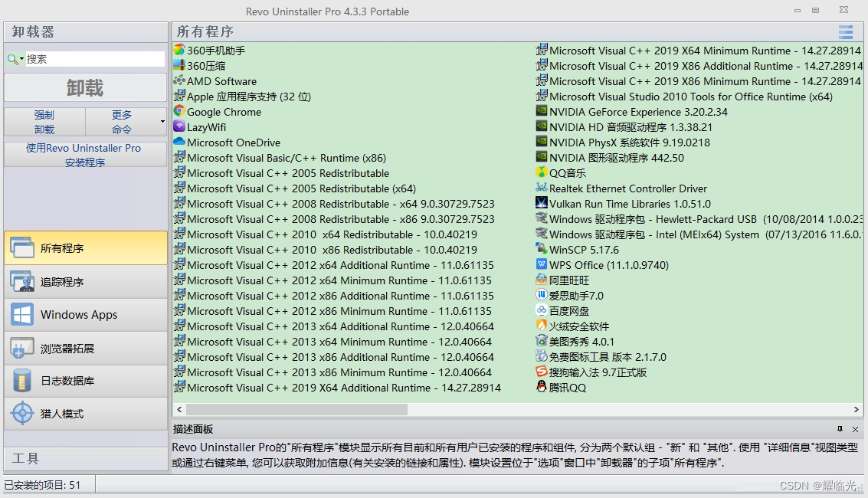Screen dimensions: 868x498
Task: Switch to 追踪程序 module
Action: 86,282
